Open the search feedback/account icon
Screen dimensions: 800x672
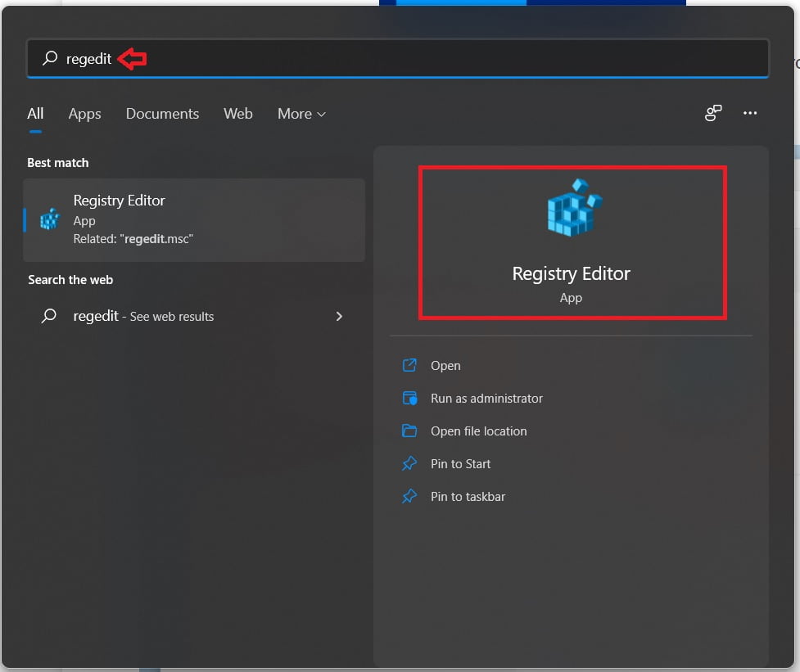(712, 113)
